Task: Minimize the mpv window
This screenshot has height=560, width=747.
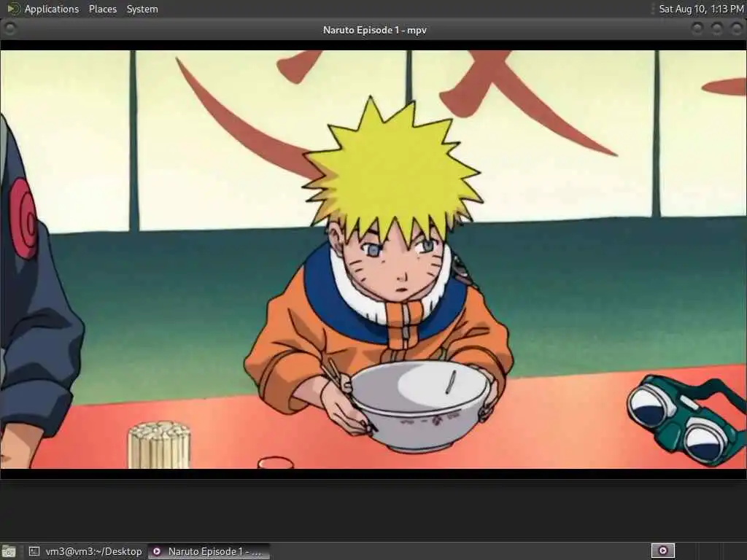Action: point(697,29)
